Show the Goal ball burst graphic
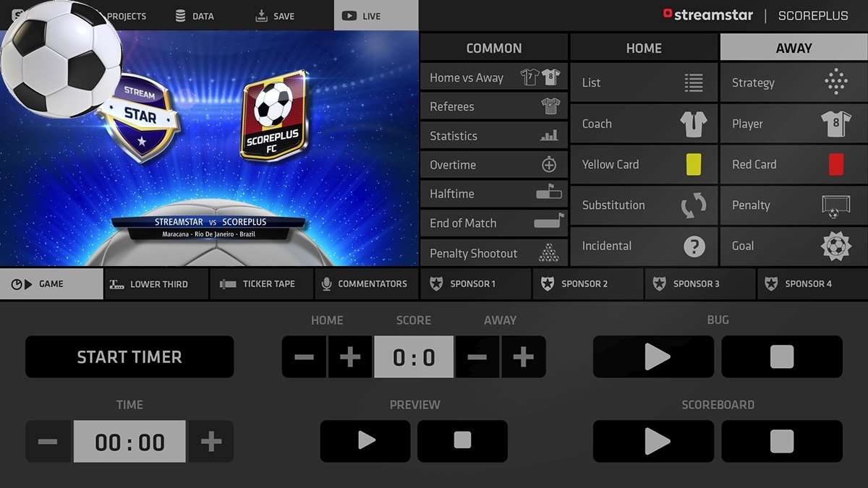 click(793, 246)
